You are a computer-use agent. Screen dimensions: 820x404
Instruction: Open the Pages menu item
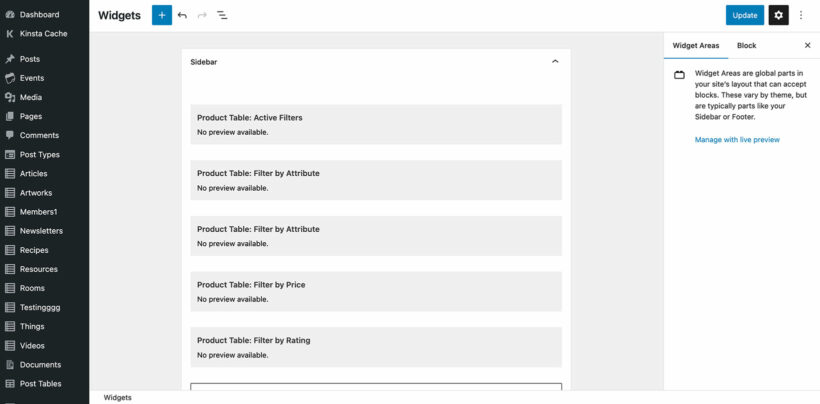31,117
